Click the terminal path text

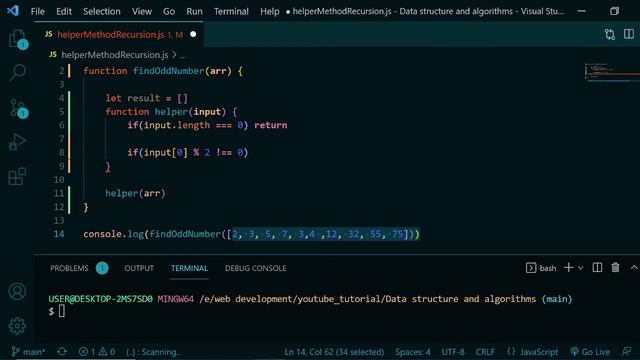pyautogui.click(x=367, y=299)
